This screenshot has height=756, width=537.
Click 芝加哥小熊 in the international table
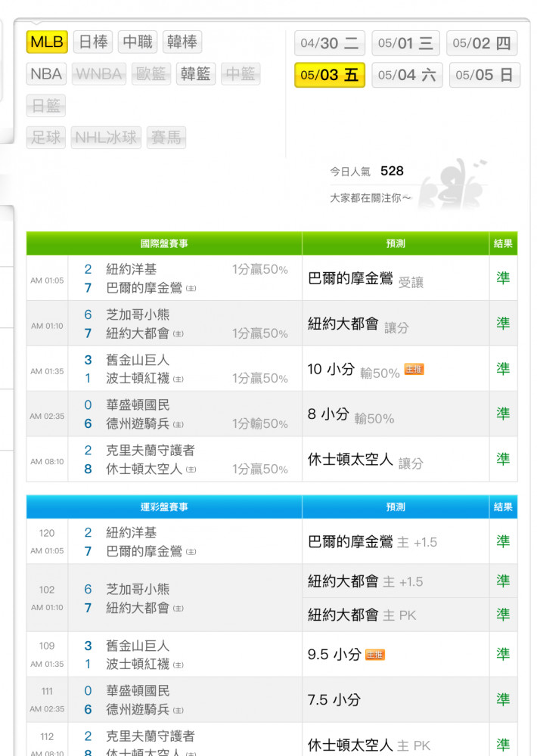[x=138, y=314]
